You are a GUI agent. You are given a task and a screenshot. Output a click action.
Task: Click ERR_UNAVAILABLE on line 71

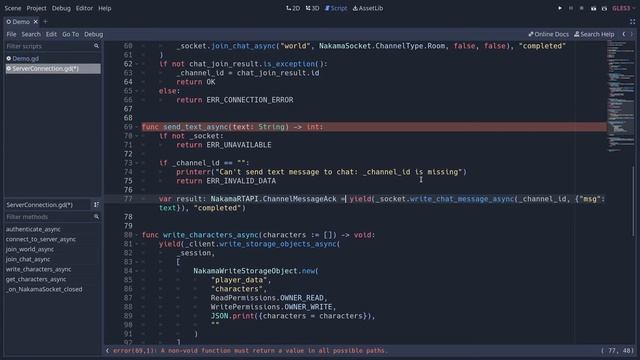tap(239, 145)
